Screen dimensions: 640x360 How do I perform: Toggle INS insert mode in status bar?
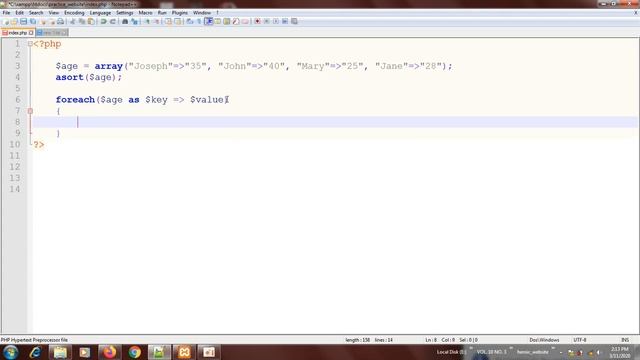pos(625,340)
